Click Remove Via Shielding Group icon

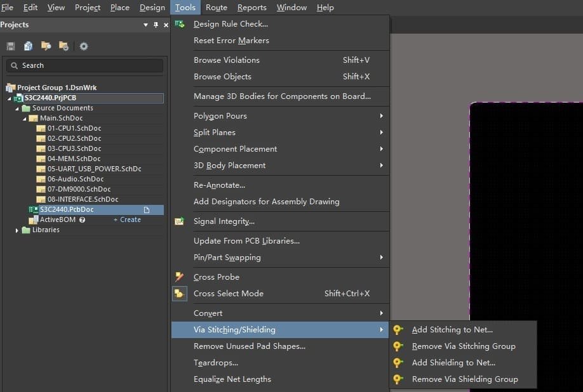point(398,379)
